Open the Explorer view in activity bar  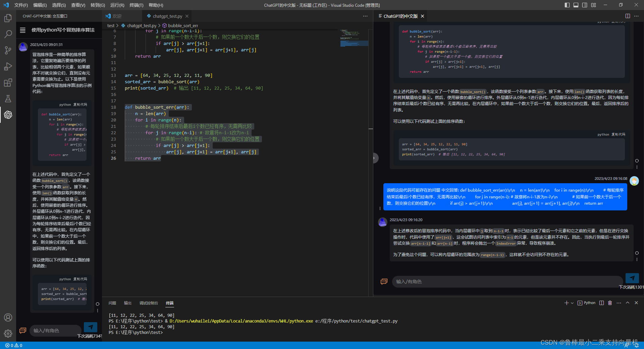click(8, 18)
